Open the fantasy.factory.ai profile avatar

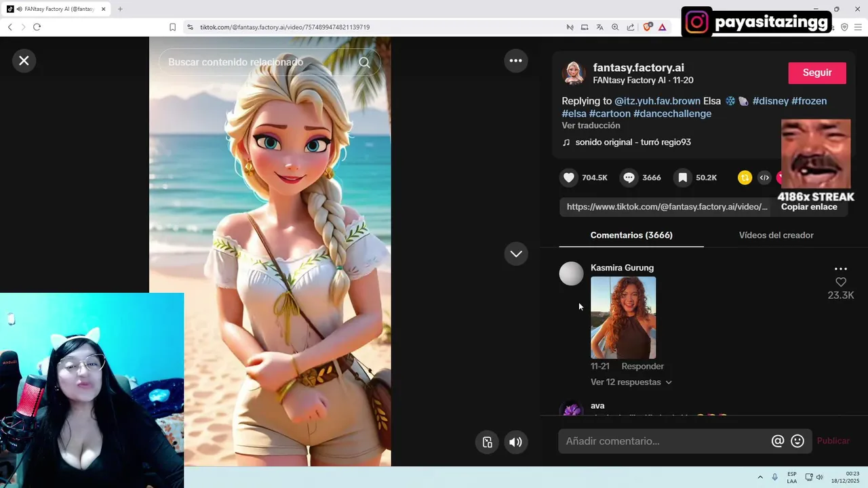pos(574,73)
